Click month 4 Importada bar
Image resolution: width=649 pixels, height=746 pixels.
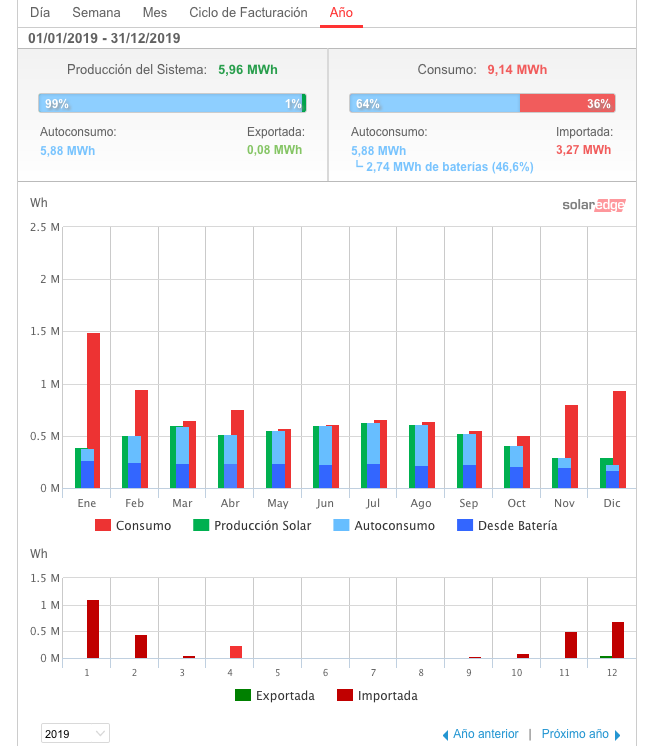[x=236, y=652]
